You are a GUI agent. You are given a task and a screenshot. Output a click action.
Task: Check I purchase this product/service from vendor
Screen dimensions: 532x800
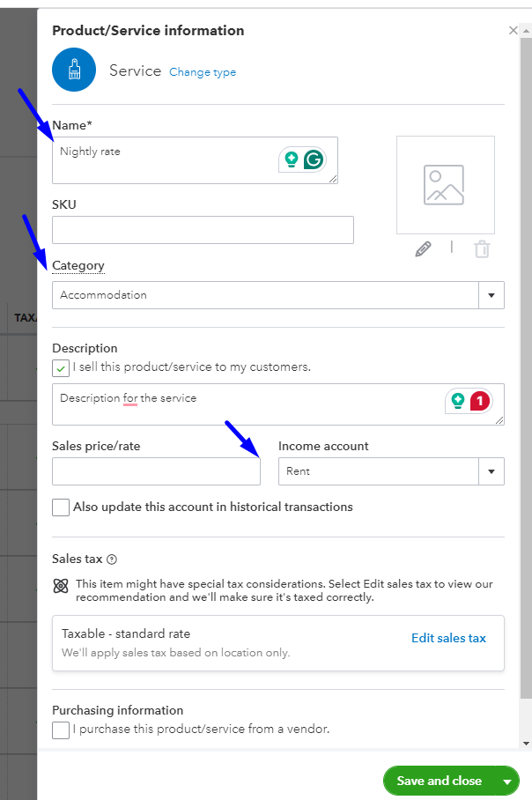[61, 730]
